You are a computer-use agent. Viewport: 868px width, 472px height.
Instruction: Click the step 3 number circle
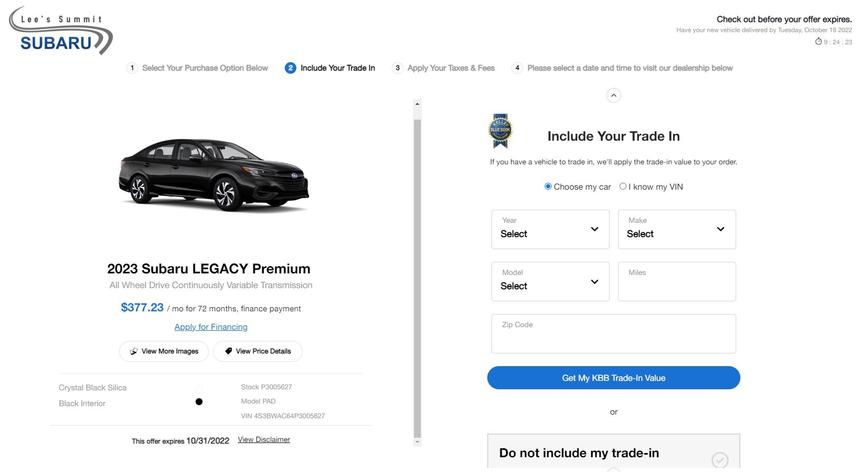398,68
